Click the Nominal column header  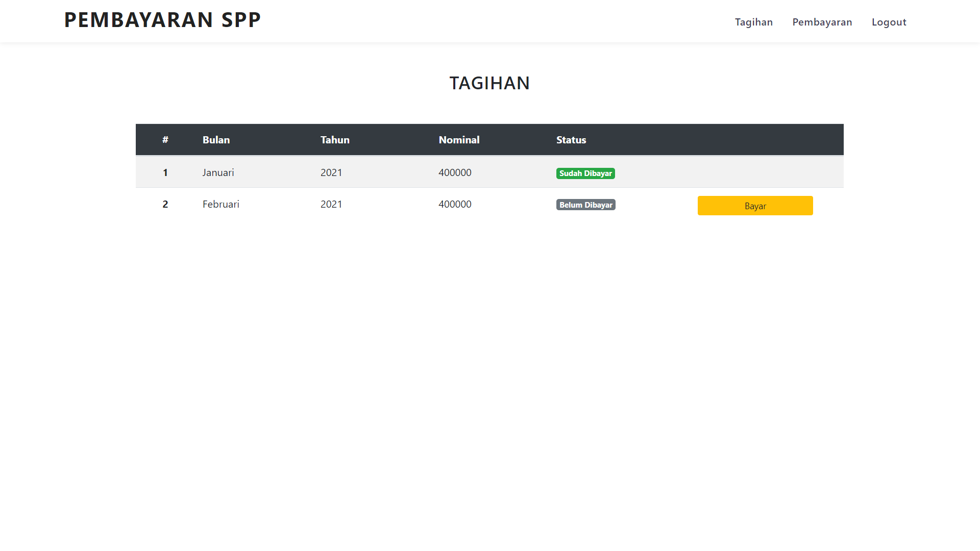pos(459,139)
